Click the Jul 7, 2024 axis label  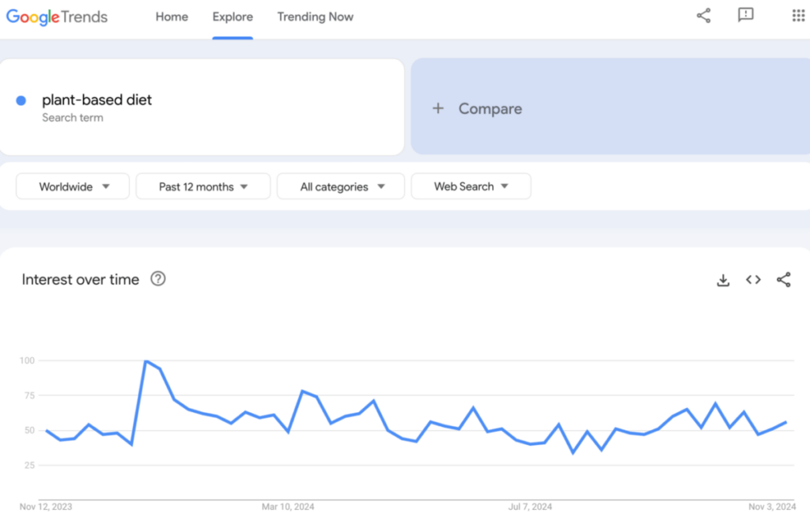530,507
